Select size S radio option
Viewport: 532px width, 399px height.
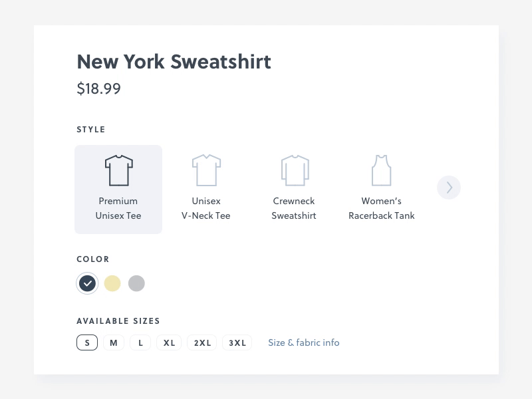(x=86, y=342)
